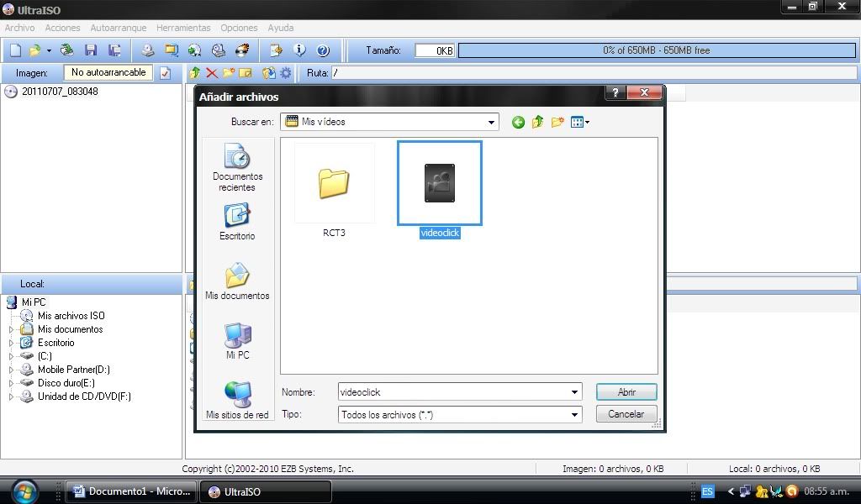861x504 pixels.
Task: Expand the Disco duro(E:) node
Action: (11, 383)
